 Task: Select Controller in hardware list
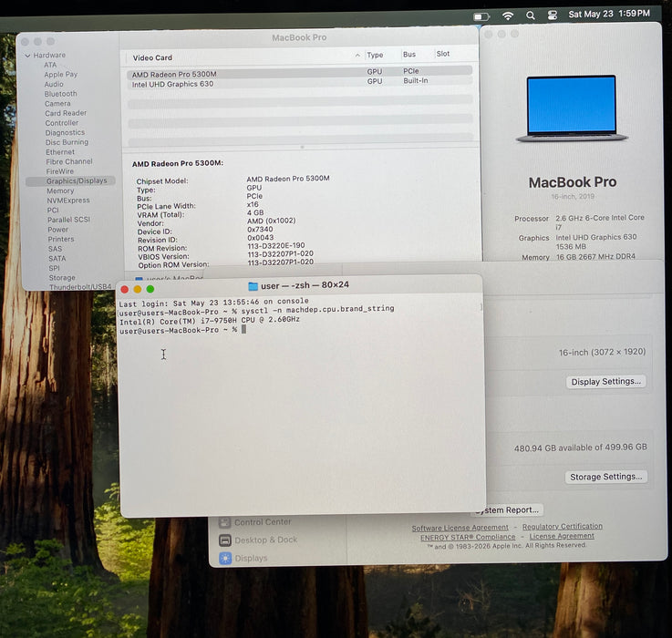tap(62, 122)
